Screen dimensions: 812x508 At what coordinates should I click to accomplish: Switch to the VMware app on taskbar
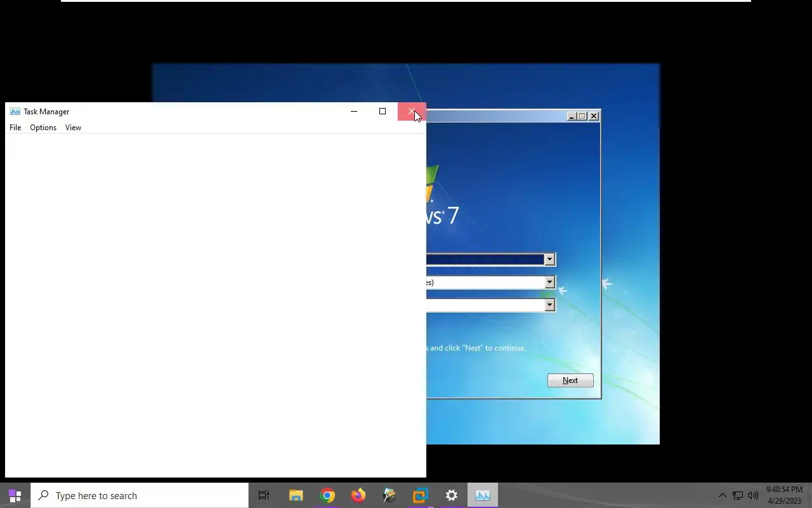coord(421,495)
